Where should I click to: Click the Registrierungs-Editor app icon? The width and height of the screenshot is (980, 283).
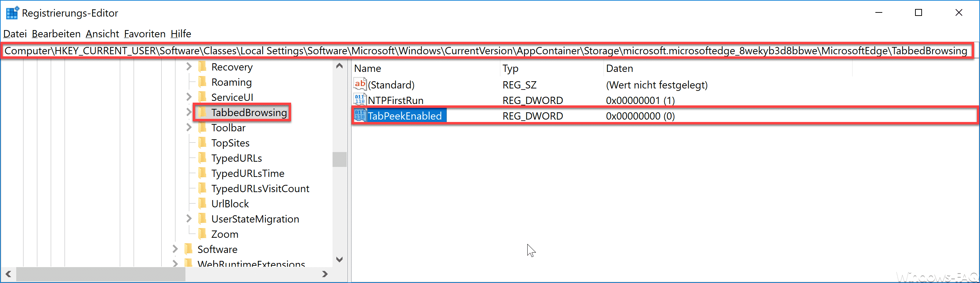point(12,13)
